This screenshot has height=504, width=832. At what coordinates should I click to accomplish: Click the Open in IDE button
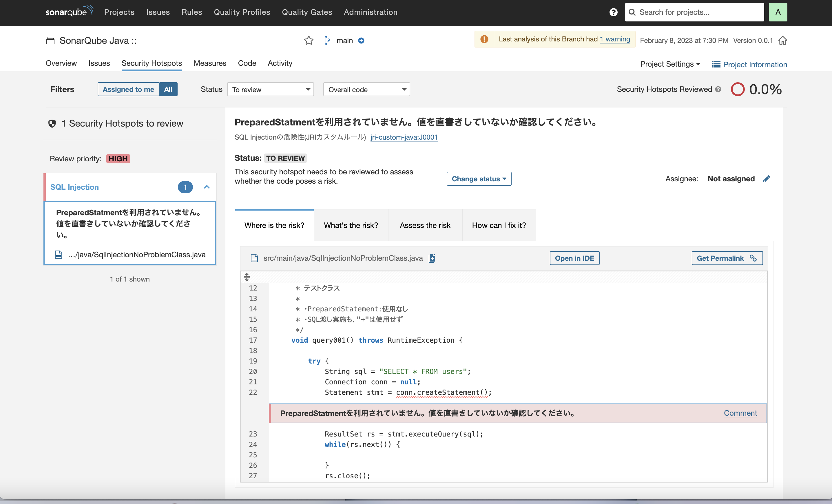pos(574,258)
